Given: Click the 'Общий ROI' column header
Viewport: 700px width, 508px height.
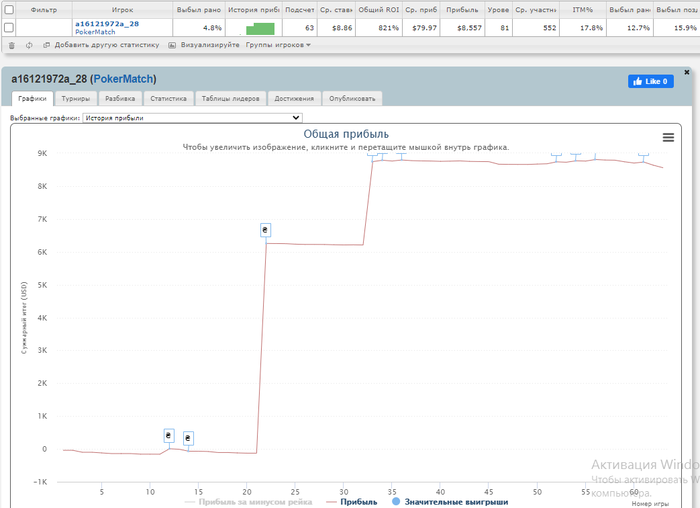Looking at the screenshot, I should (379, 9).
